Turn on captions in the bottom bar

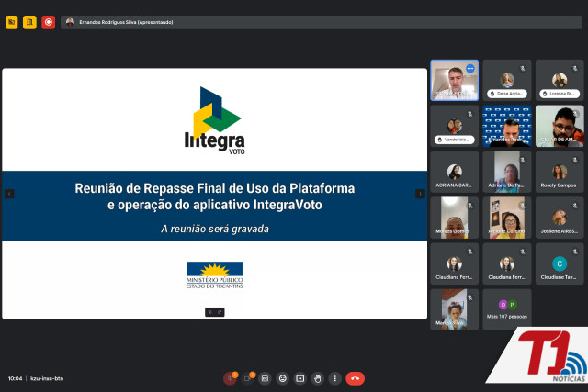(x=265, y=378)
